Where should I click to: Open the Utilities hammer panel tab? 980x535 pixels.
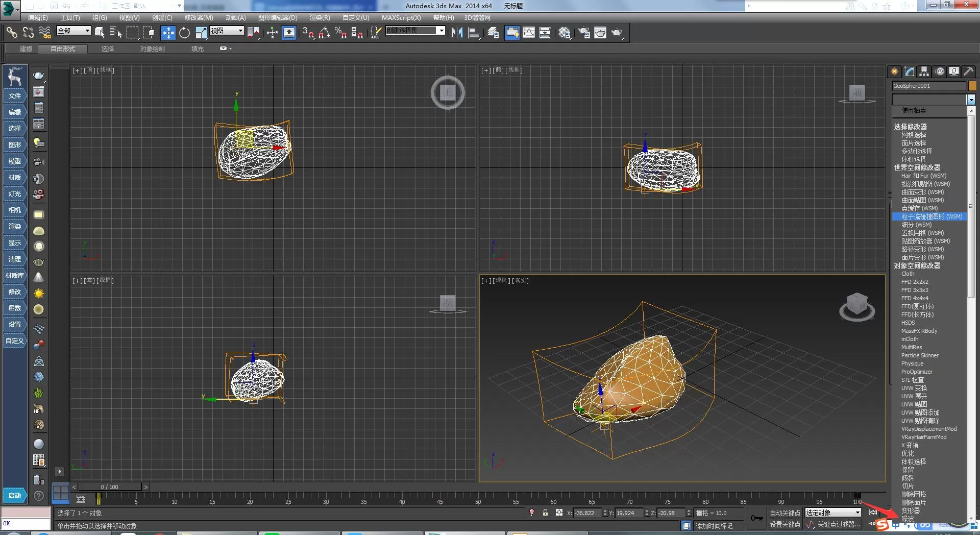click(x=969, y=71)
